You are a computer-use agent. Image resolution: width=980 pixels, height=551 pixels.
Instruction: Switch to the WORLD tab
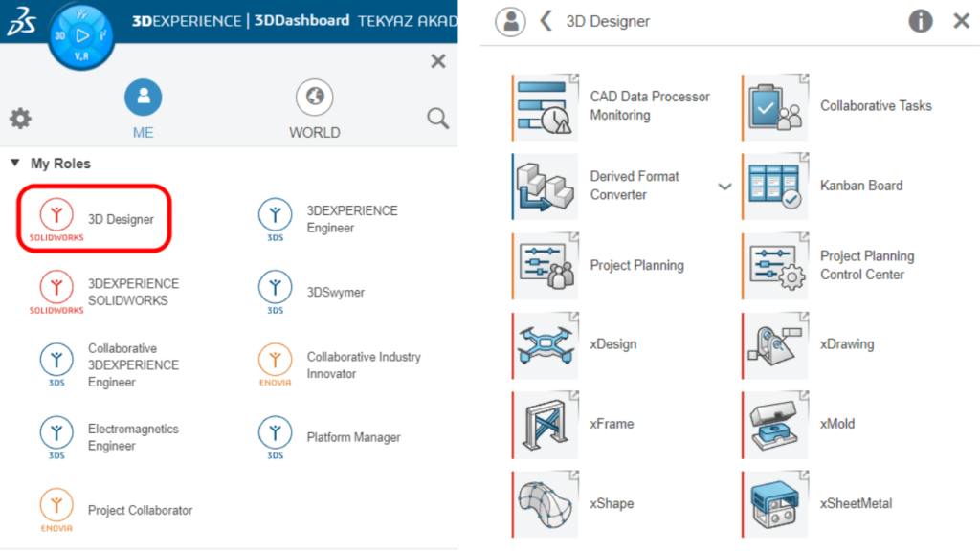(x=314, y=107)
